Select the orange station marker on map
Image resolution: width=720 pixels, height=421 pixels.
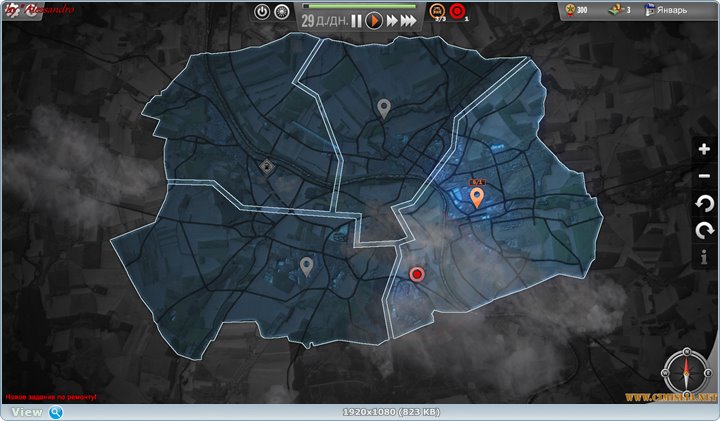pyautogui.click(x=477, y=196)
